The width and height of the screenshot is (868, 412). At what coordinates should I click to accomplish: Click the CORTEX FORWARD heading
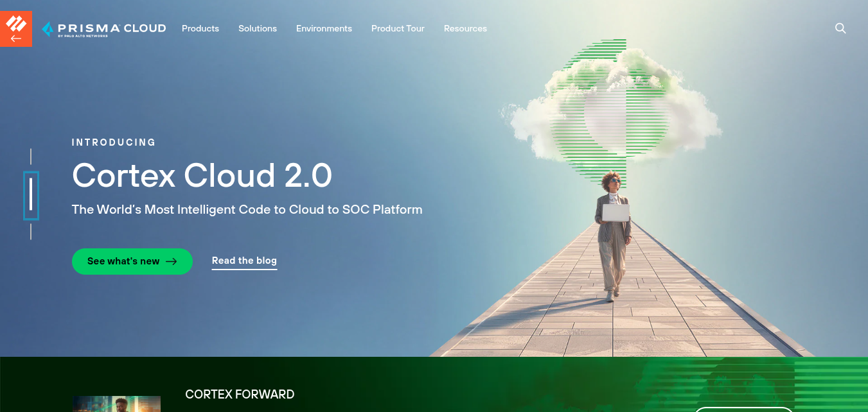point(240,394)
